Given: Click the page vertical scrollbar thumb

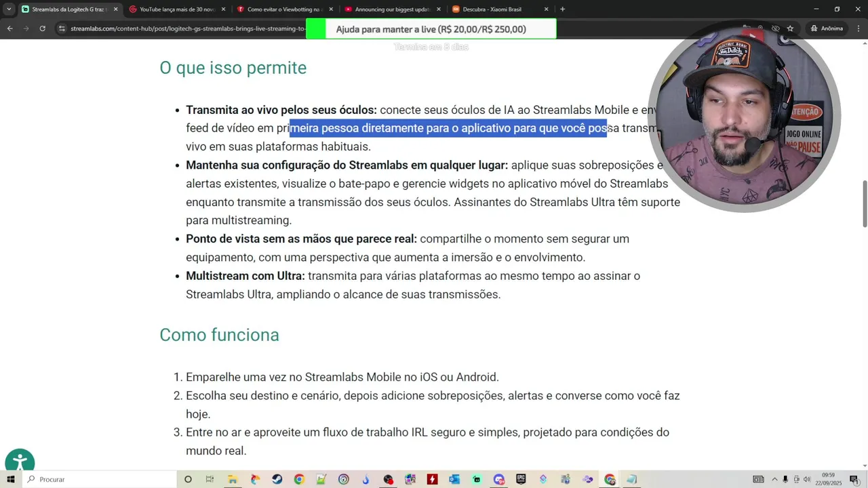Looking at the screenshot, I should pos(865,203).
